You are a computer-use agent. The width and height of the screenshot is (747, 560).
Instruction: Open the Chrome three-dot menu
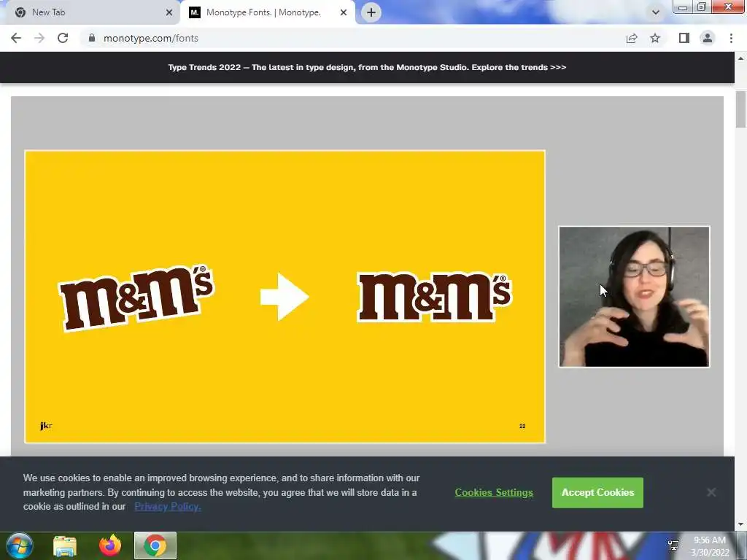[x=731, y=38]
